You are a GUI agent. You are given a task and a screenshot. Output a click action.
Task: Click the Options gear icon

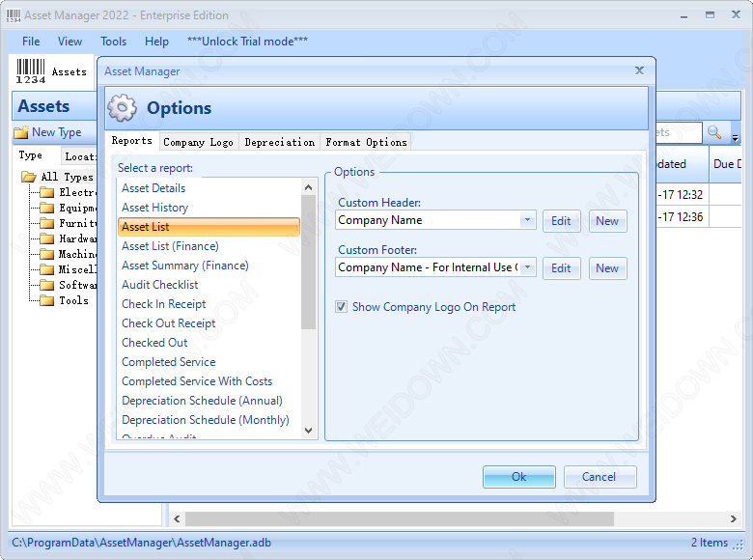pyautogui.click(x=122, y=107)
